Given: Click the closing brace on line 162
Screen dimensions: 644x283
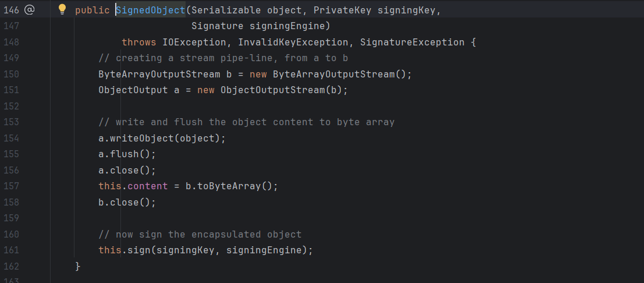Looking at the screenshot, I should [78, 266].
